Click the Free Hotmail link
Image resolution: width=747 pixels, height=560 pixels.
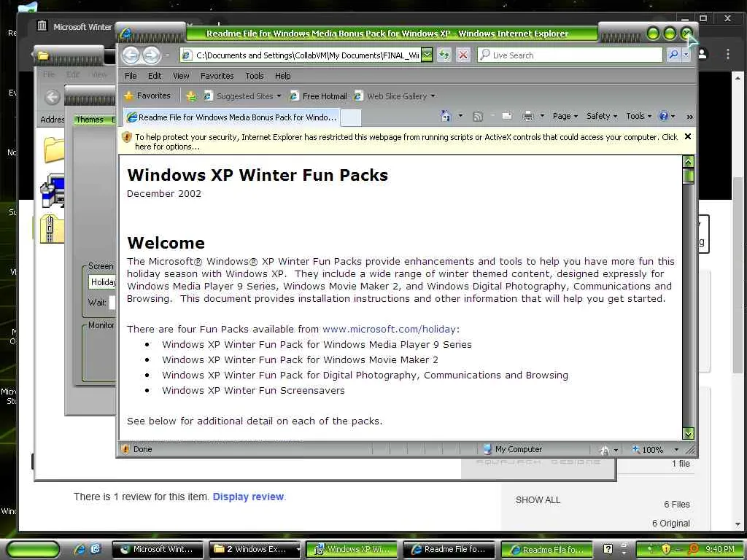[320, 96]
